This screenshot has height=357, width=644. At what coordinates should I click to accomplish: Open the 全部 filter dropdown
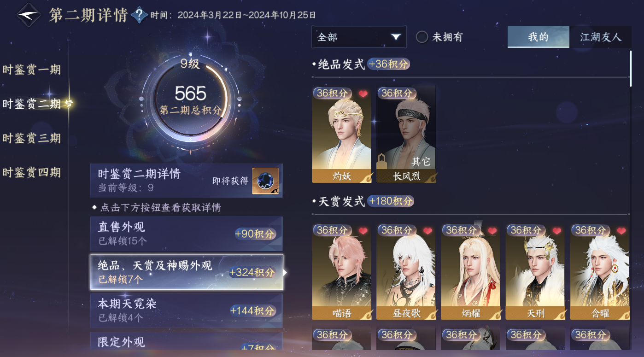click(x=359, y=37)
